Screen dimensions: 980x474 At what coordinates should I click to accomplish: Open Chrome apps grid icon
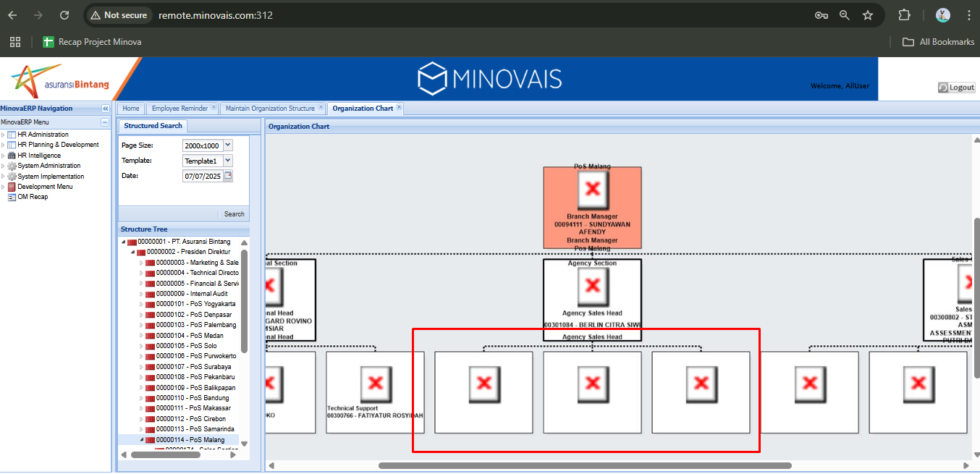15,42
